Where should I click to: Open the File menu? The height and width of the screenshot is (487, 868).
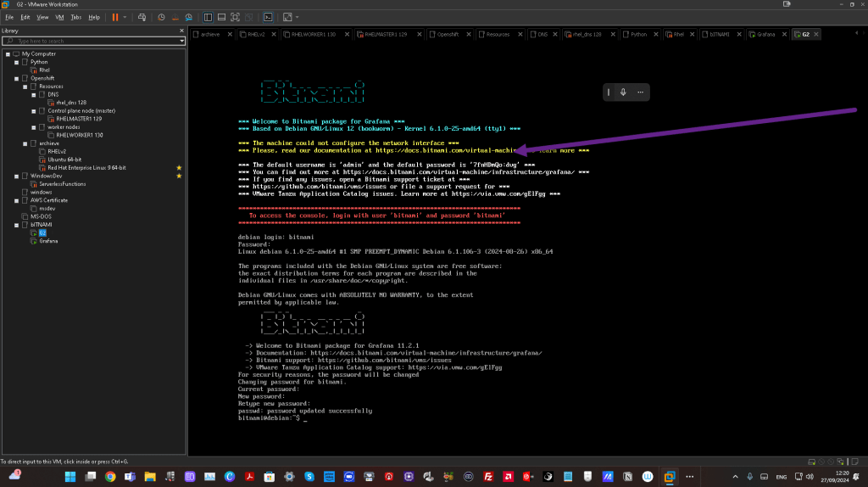click(x=9, y=17)
